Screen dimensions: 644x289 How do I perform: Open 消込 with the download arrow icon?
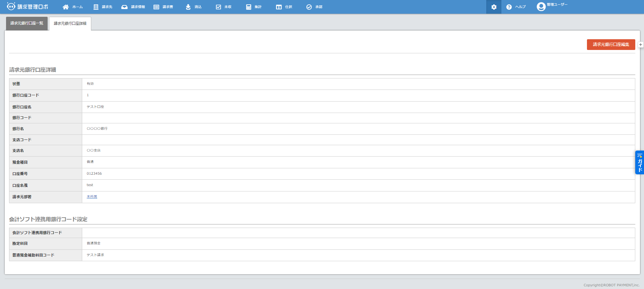coord(188,7)
